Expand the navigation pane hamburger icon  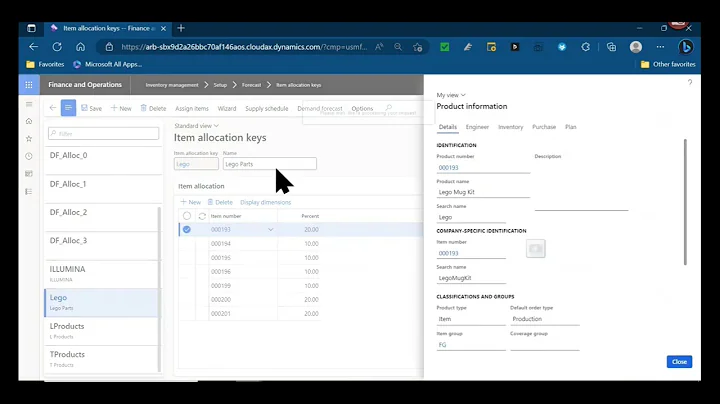pos(29,104)
